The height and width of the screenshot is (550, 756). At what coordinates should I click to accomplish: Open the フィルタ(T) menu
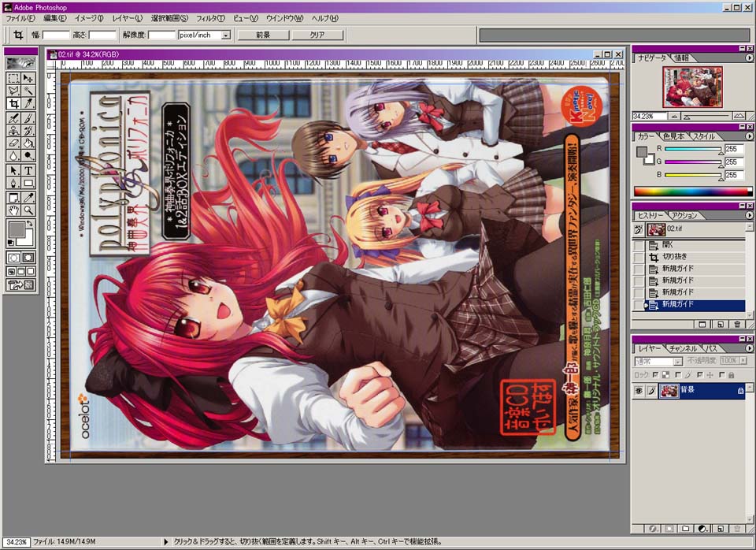tap(210, 18)
